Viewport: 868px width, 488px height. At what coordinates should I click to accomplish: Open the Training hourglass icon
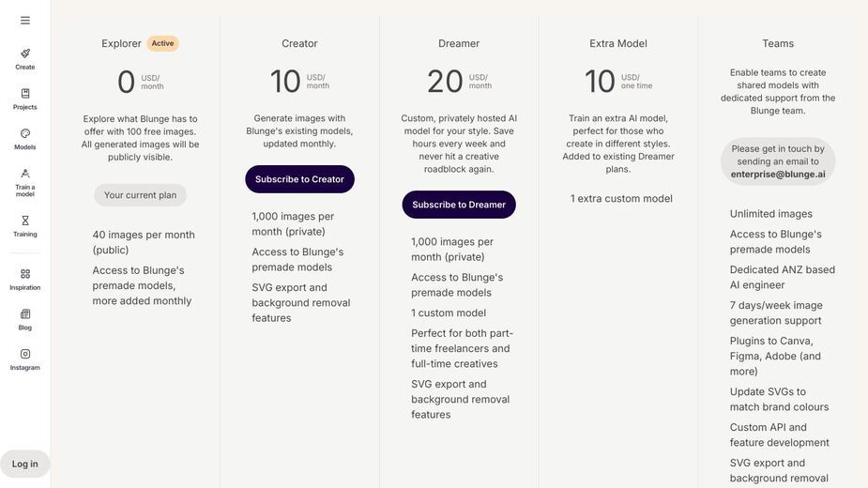point(25,221)
